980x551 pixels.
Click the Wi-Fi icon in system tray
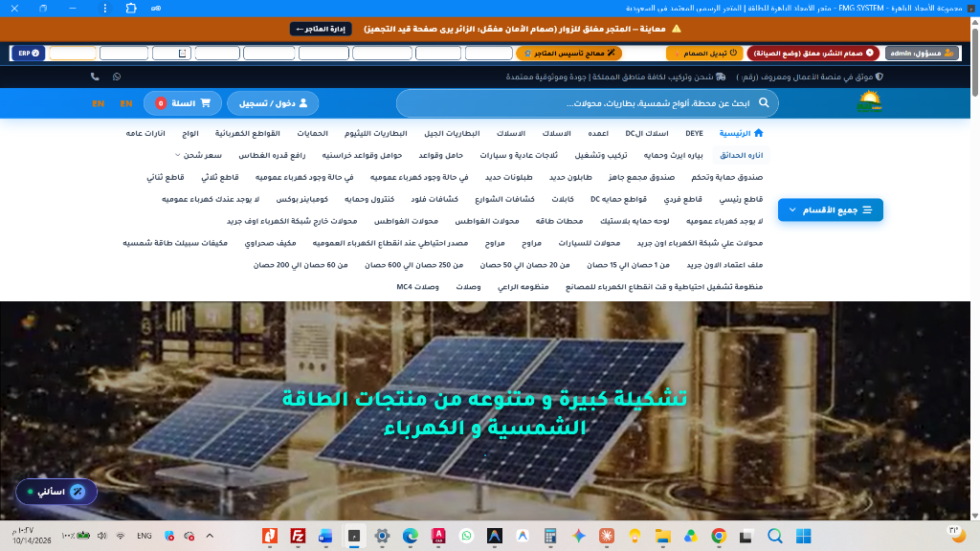pos(121,536)
